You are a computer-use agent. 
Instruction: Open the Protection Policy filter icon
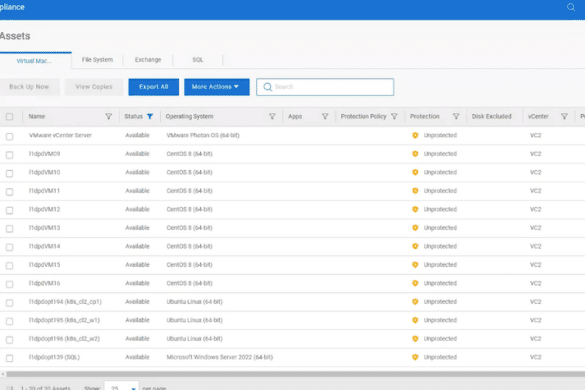pyautogui.click(x=394, y=116)
